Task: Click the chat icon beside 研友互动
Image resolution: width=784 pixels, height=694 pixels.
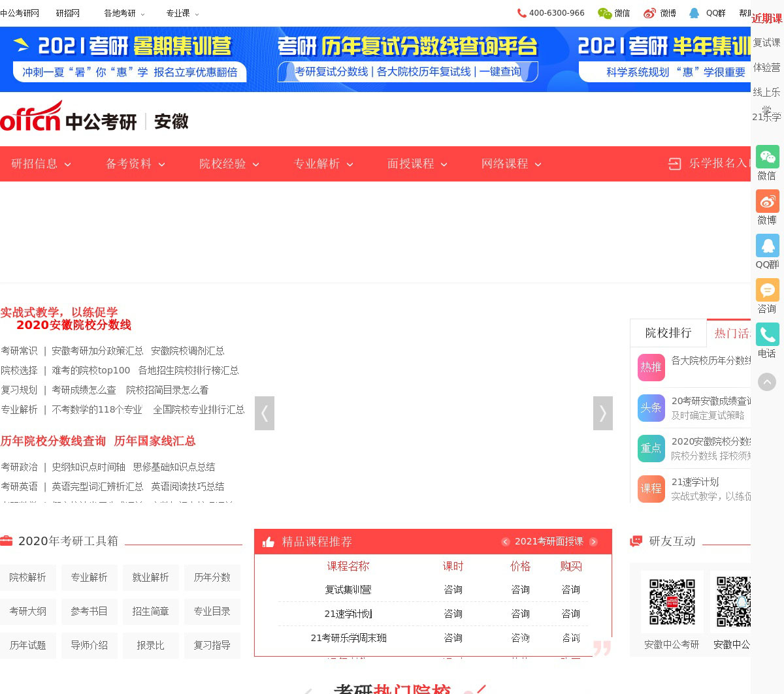Action: [636, 541]
